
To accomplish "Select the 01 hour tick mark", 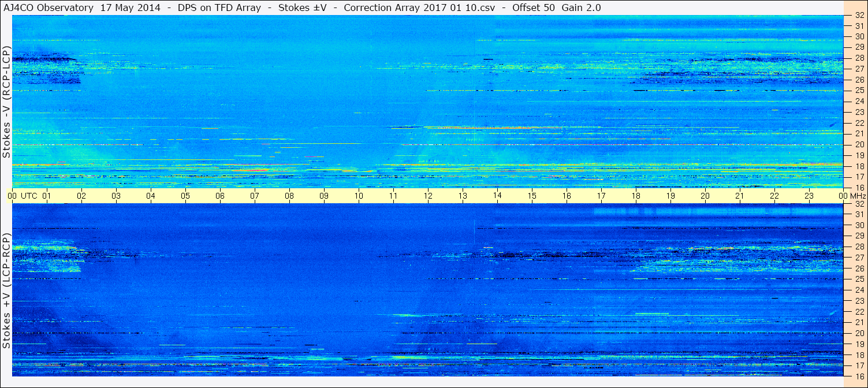I will [x=47, y=196].
